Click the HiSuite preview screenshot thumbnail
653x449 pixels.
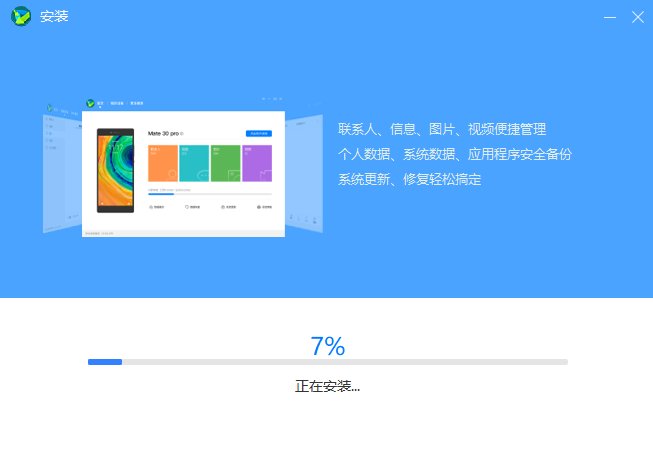[183, 167]
